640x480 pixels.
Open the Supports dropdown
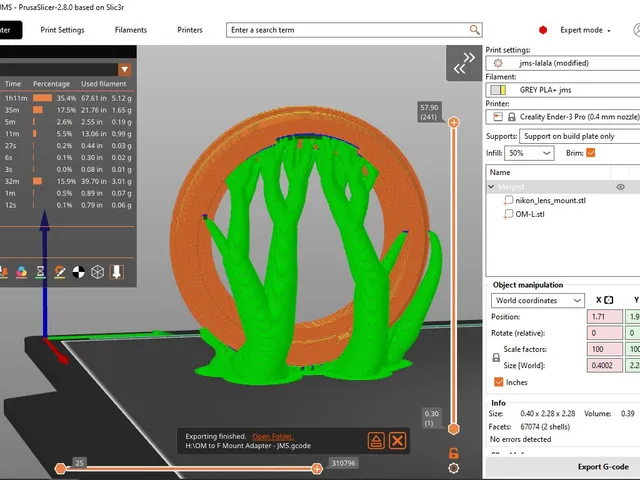coord(580,136)
